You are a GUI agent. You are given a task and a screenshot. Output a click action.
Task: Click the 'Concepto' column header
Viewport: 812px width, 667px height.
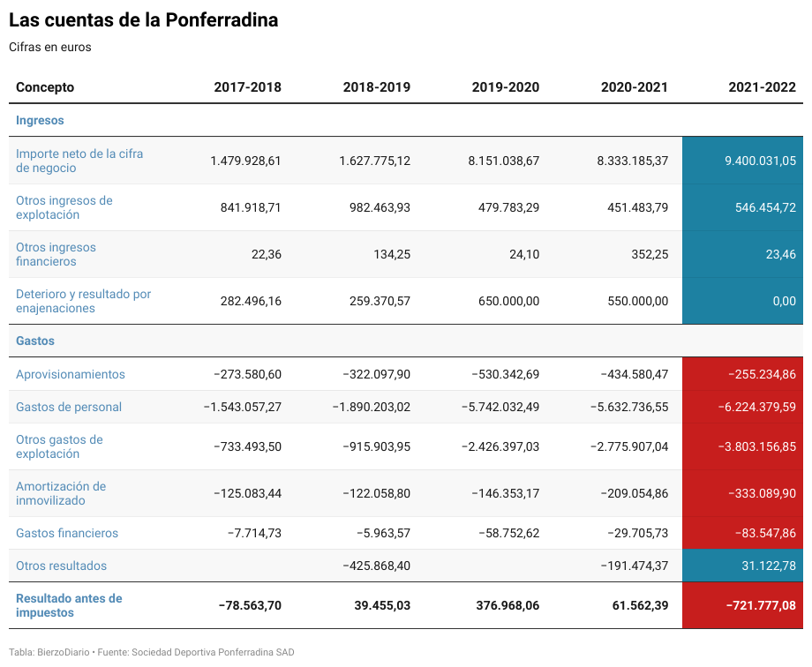coord(45,87)
